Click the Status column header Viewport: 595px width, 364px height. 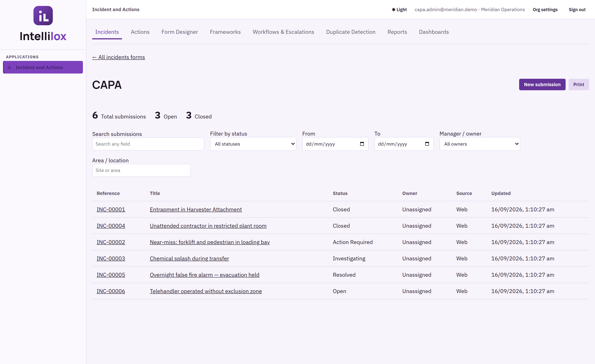(340, 194)
